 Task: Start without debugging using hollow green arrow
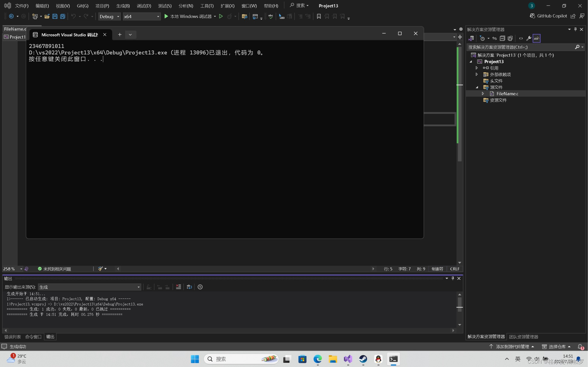click(221, 16)
